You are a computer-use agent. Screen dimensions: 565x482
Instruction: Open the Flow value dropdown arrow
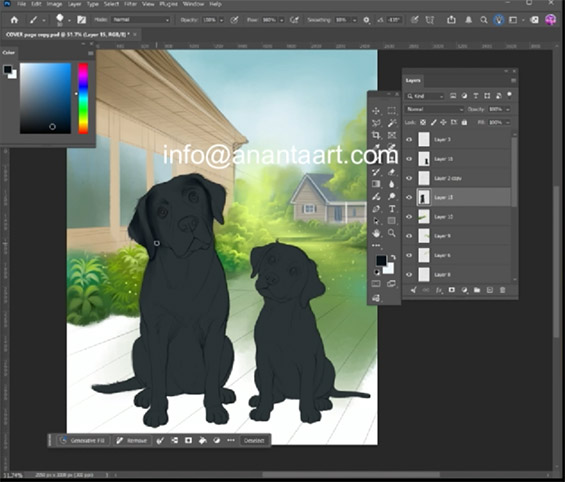tap(281, 20)
